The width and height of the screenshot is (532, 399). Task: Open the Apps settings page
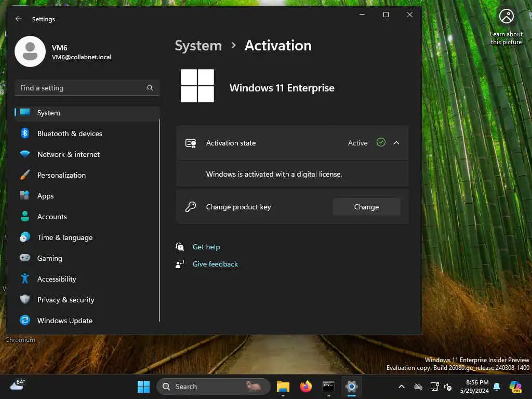click(87, 196)
